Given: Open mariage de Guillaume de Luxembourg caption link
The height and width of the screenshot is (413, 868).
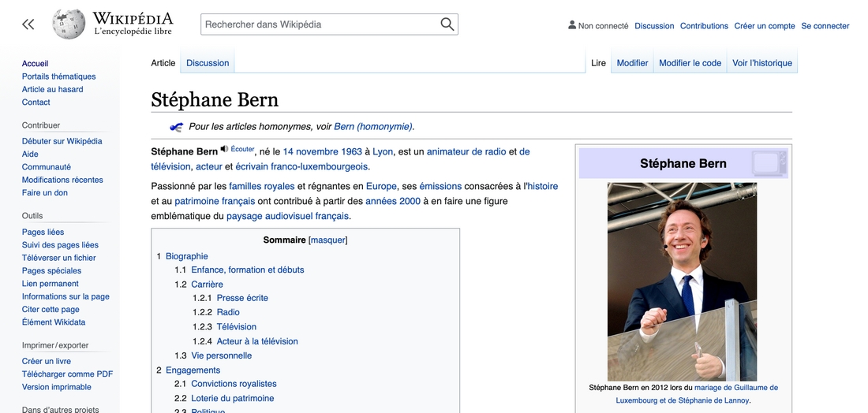Looking at the screenshot, I should pyautogui.click(x=697, y=393).
